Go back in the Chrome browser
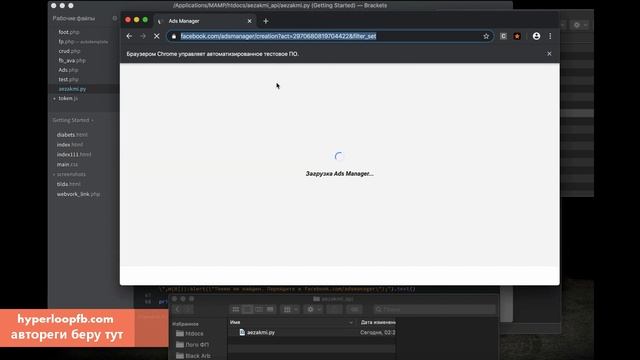Viewport: 640px width, 360px height. point(129,36)
